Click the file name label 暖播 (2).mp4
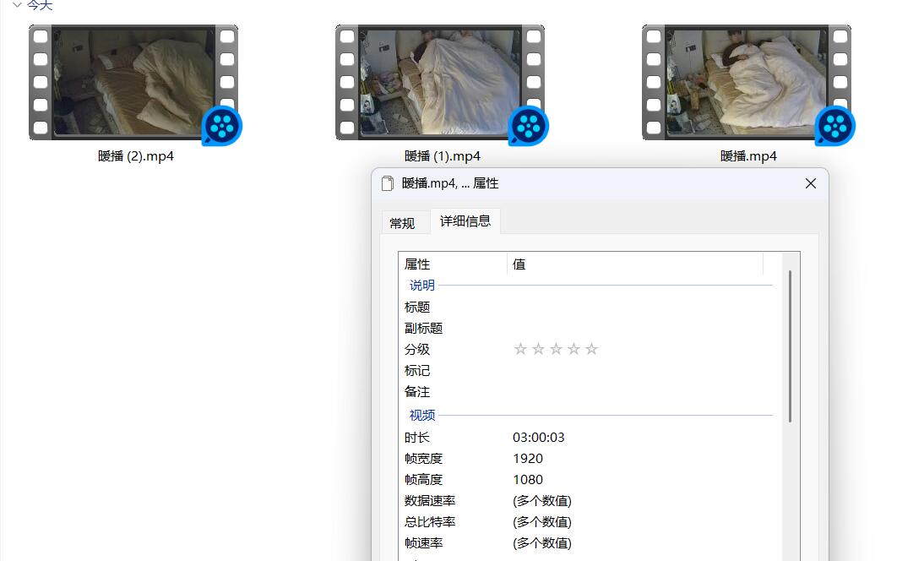This screenshot has width=924, height=561. pyautogui.click(x=135, y=156)
